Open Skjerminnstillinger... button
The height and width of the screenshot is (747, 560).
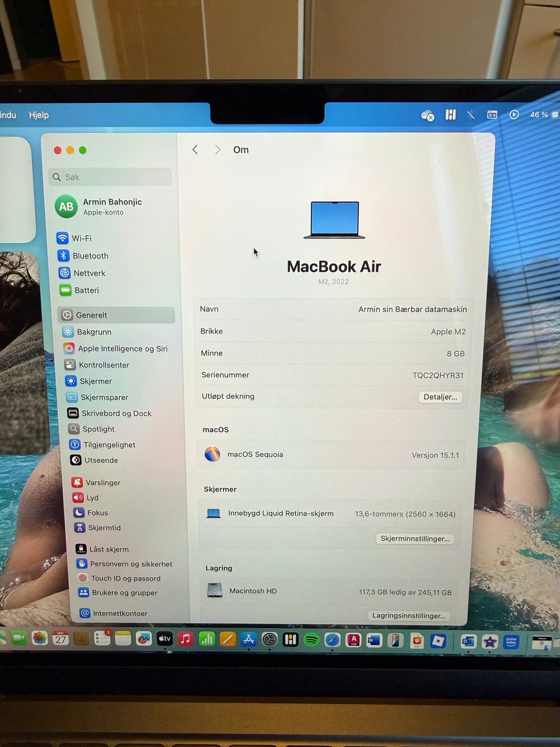(x=415, y=539)
